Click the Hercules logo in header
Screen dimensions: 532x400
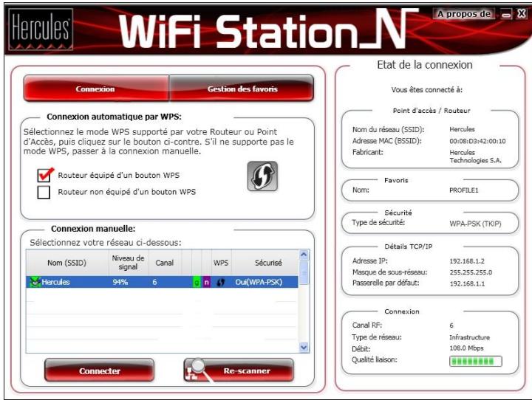coord(41,30)
